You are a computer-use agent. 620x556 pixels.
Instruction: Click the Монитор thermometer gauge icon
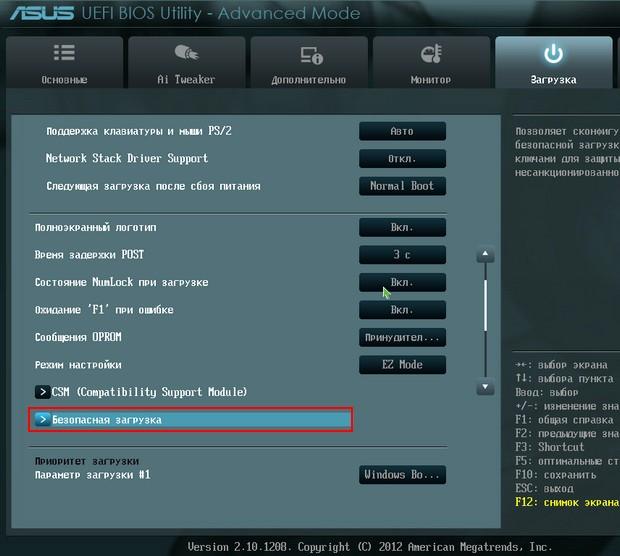431,54
